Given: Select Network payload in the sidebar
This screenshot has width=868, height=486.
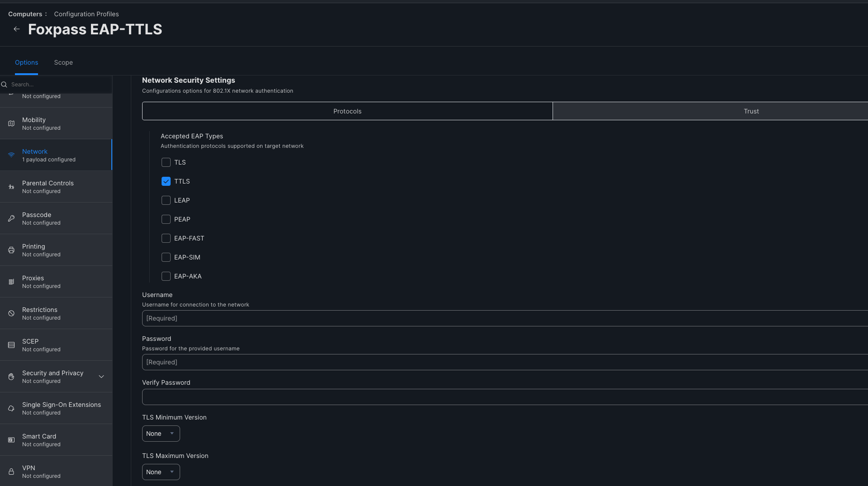Looking at the screenshot, I should coord(56,155).
